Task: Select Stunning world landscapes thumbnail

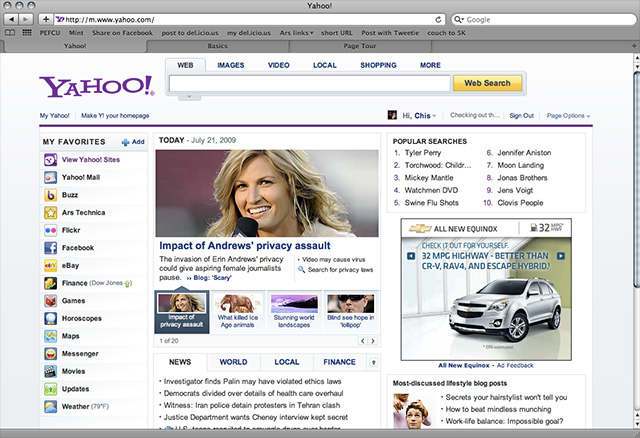Action: point(294,312)
